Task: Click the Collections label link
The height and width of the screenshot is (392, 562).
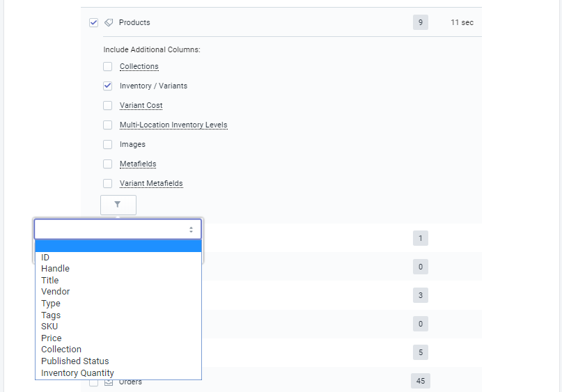Action: [x=139, y=67]
